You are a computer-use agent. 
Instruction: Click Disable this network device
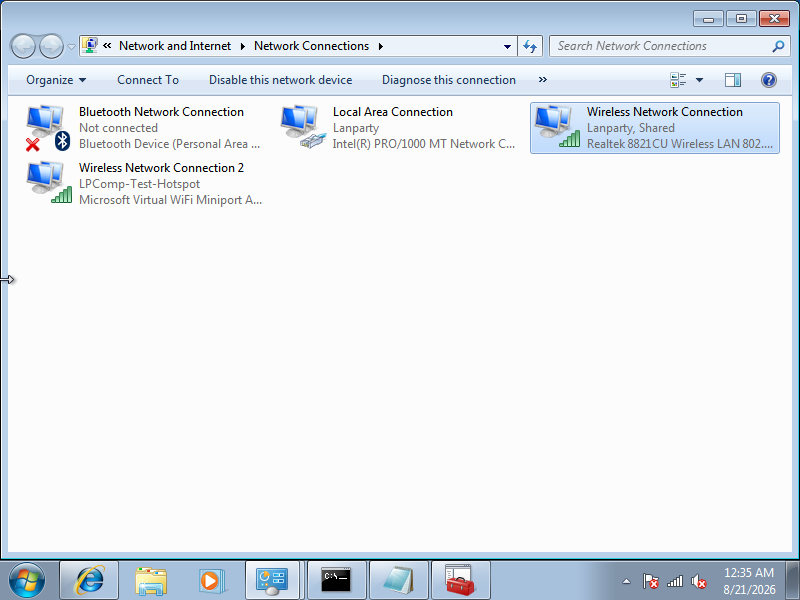[281, 80]
